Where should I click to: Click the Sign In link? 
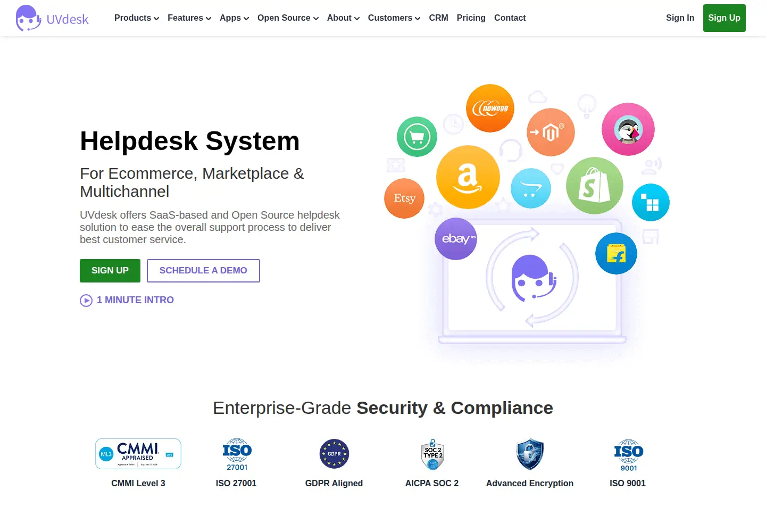pos(680,18)
